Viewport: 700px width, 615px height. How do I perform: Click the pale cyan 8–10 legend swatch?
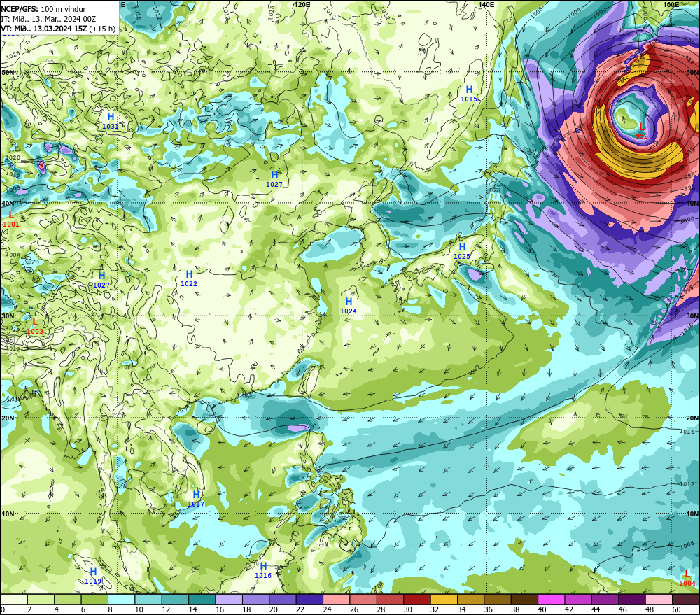121,599
